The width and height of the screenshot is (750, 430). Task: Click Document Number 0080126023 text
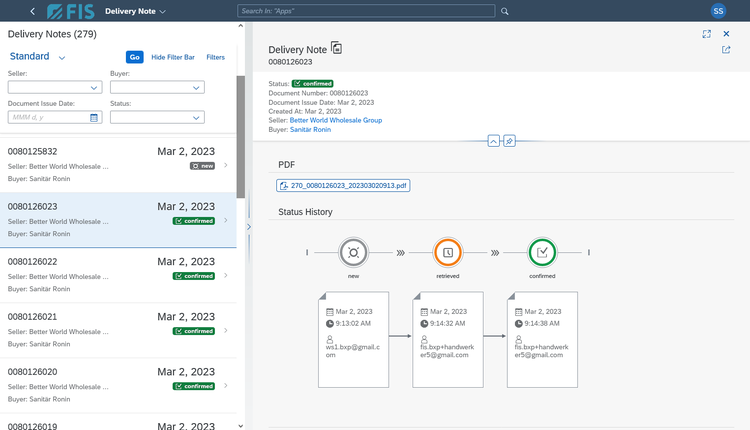(x=318, y=93)
